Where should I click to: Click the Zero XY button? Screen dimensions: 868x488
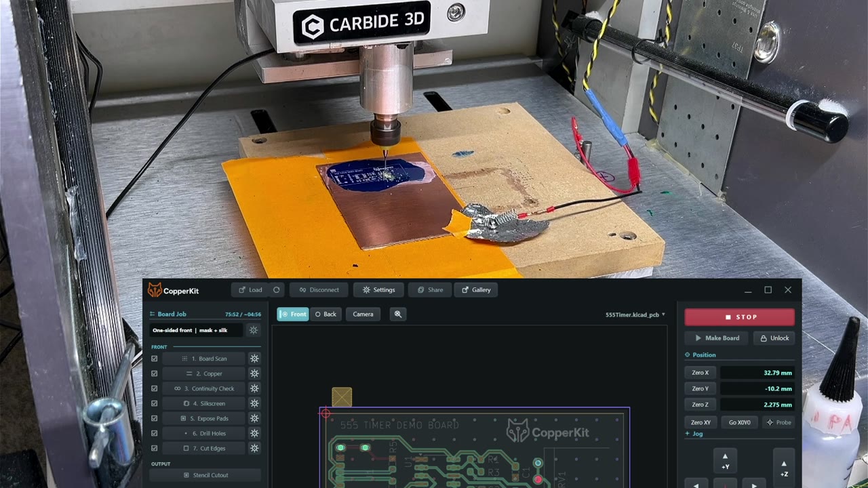point(701,422)
